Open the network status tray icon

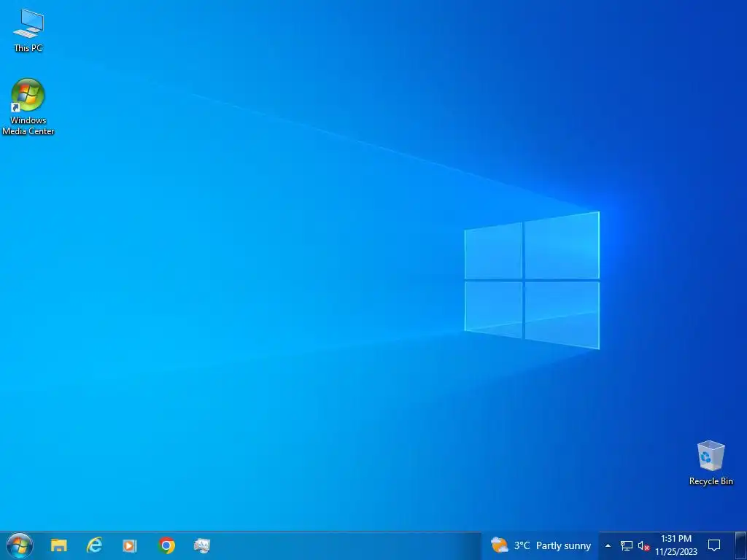pyautogui.click(x=626, y=545)
